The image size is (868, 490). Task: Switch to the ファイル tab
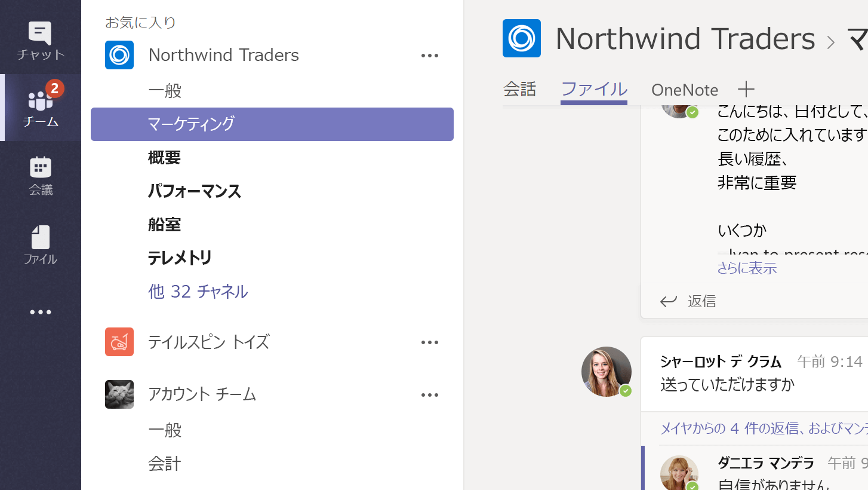point(594,90)
